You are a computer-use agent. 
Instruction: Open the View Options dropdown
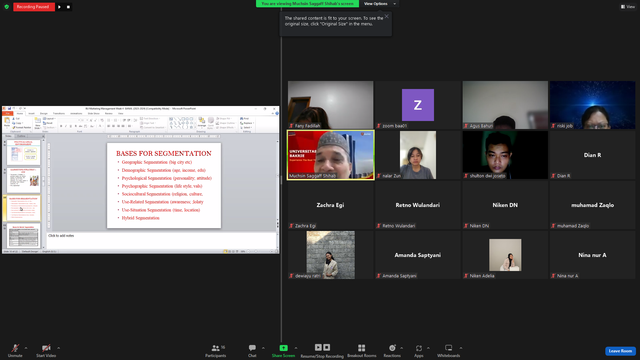[380, 4]
